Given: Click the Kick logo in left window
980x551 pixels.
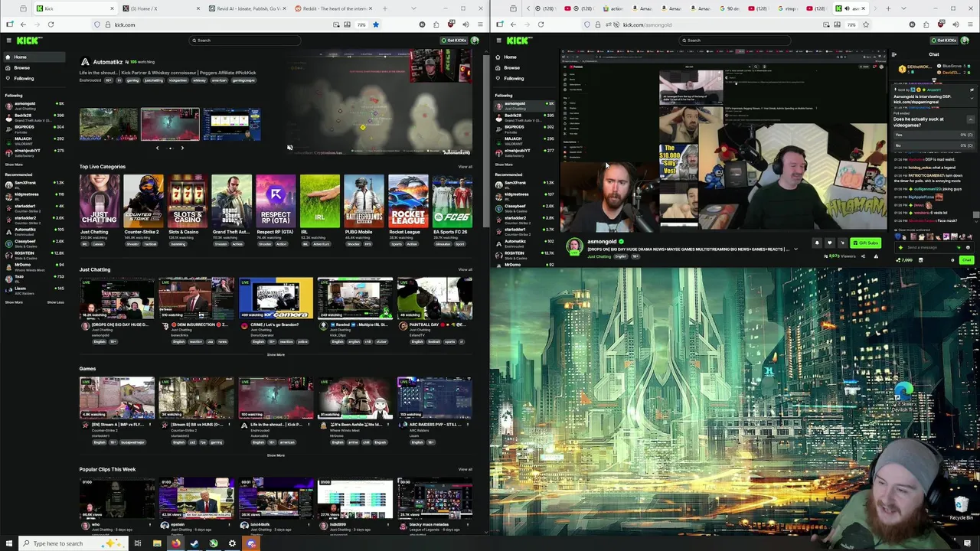Looking at the screenshot, I should click(x=29, y=41).
